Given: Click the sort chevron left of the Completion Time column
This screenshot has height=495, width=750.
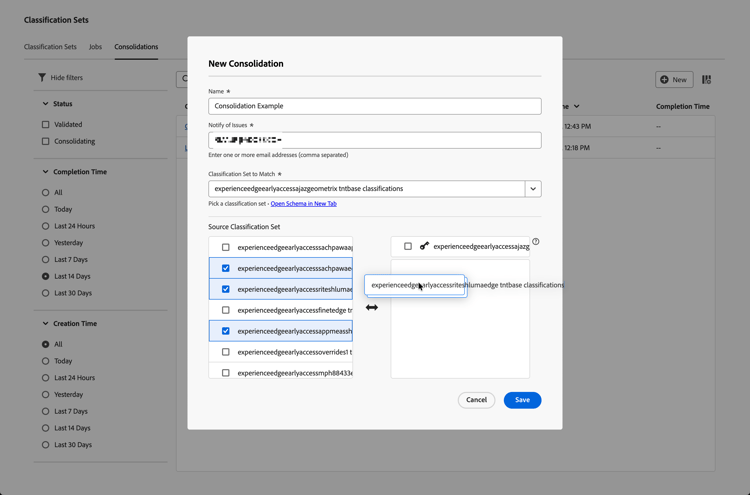Looking at the screenshot, I should (x=576, y=106).
